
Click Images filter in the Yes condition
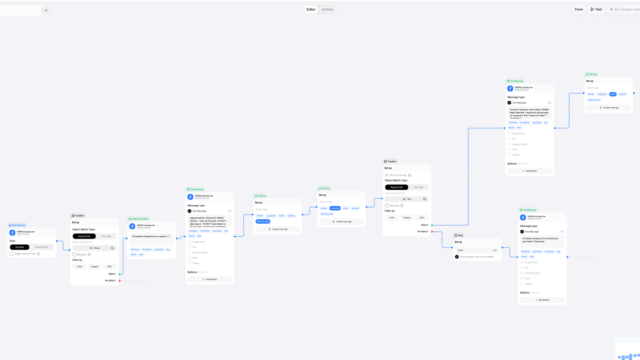(407, 218)
